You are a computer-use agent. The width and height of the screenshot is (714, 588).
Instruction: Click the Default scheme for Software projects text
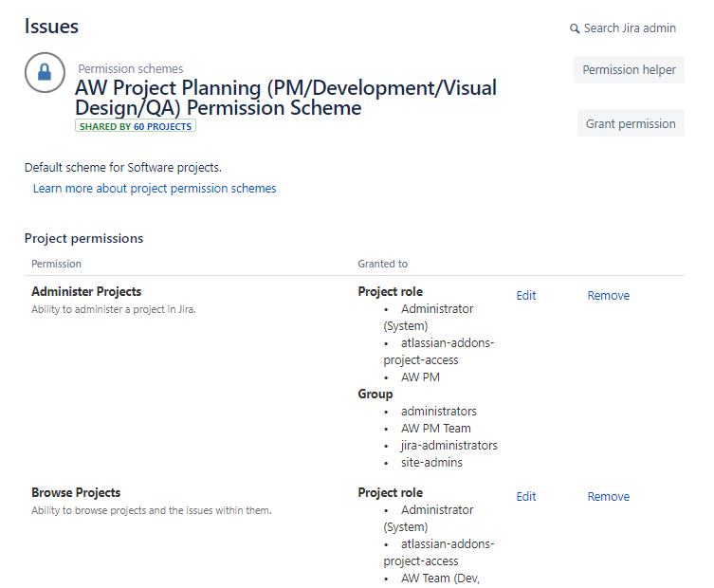tap(123, 168)
